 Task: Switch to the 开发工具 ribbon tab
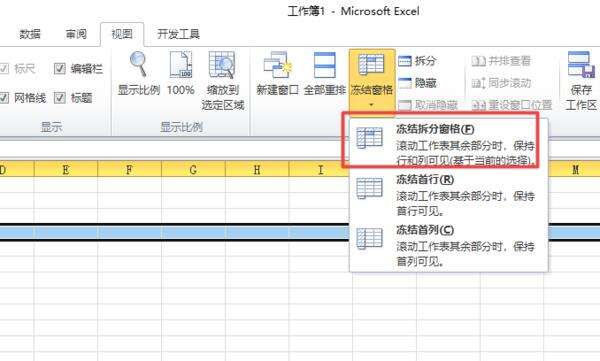coord(178,34)
